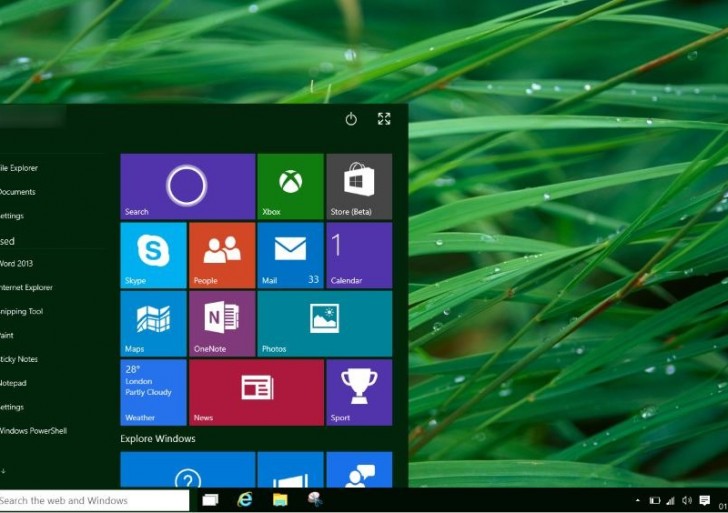Click the blurred user account name

[32, 117]
